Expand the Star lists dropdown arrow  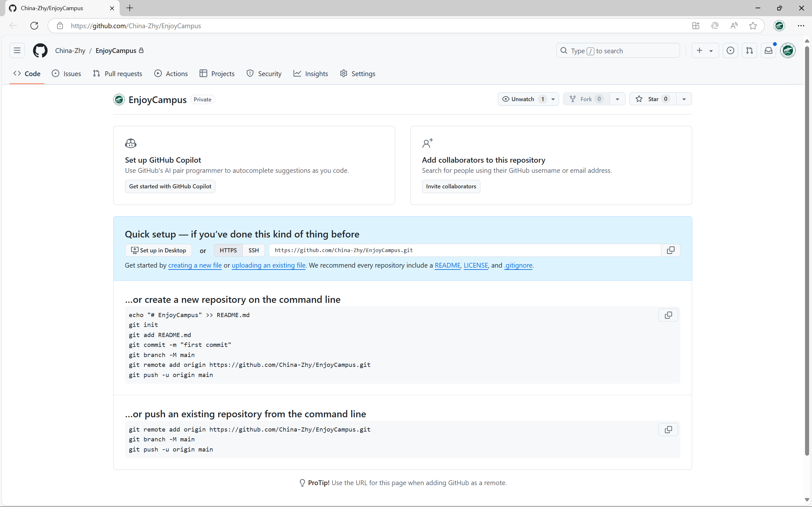684,99
